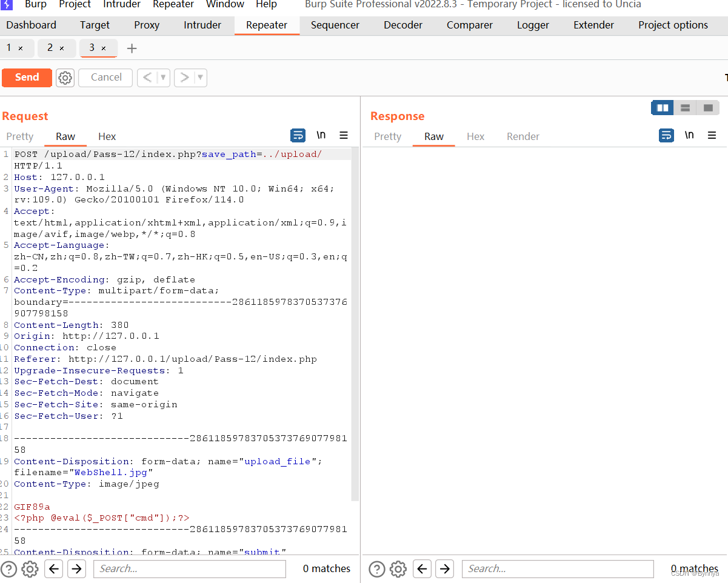Switch Request view to Pretty
The width and height of the screenshot is (728, 583).
click(20, 136)
